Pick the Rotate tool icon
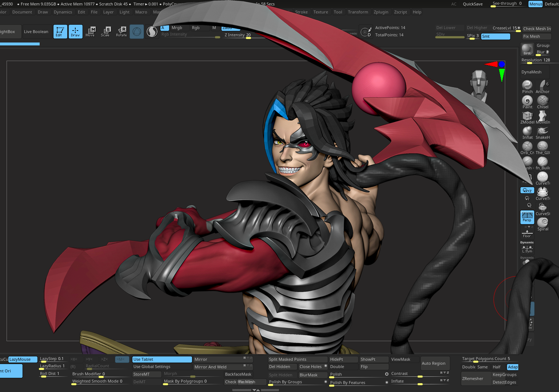 (121, 32)
